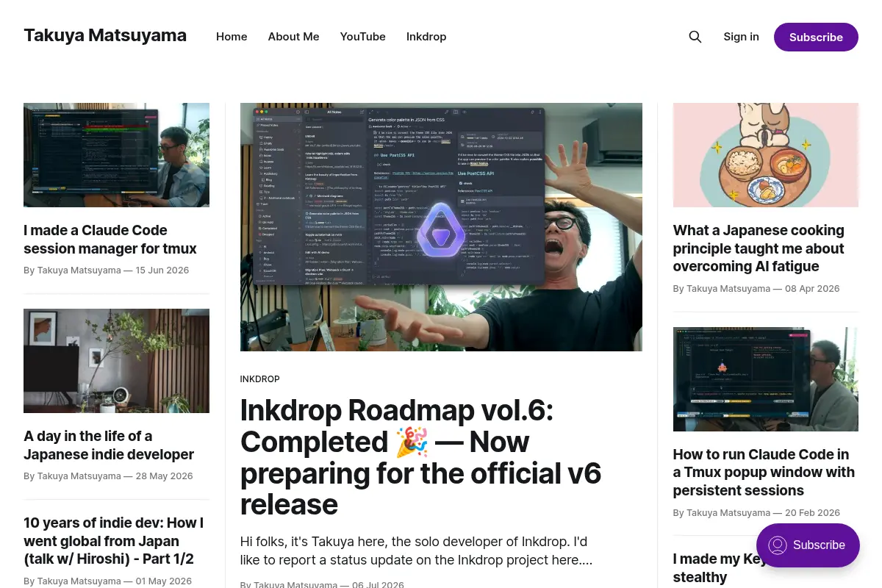This screenshot has width=882, height=588.
Task: Click the purple Subscribe header button
Action: pyautogui.click(x=816, y=37)
